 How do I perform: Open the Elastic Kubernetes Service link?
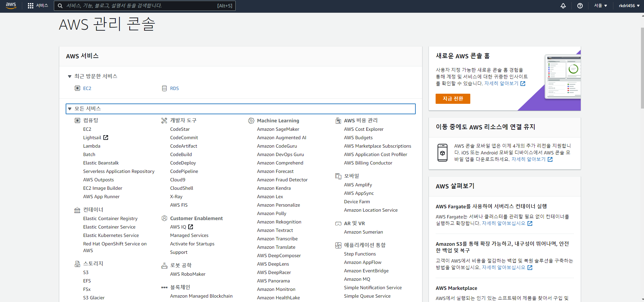pos(111,235)
